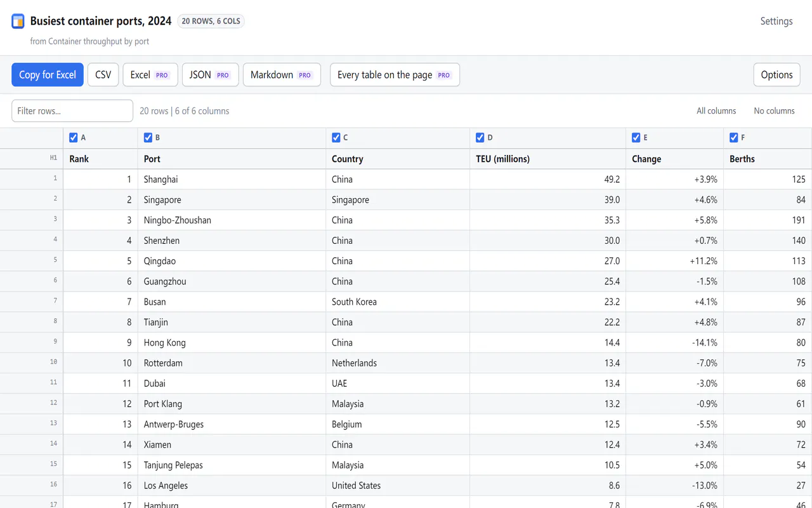
Task: Click the Copy for Excel button
Action: tap(48, 74)
